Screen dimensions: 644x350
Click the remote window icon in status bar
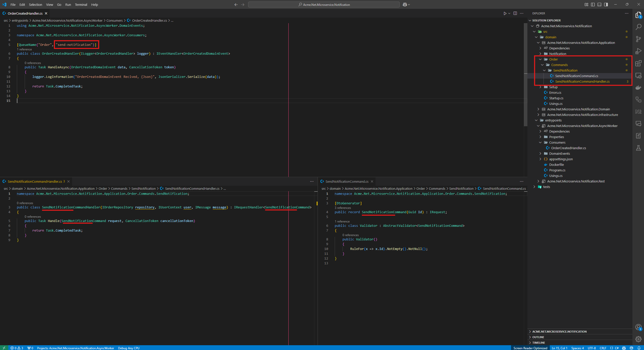[4, 348]
